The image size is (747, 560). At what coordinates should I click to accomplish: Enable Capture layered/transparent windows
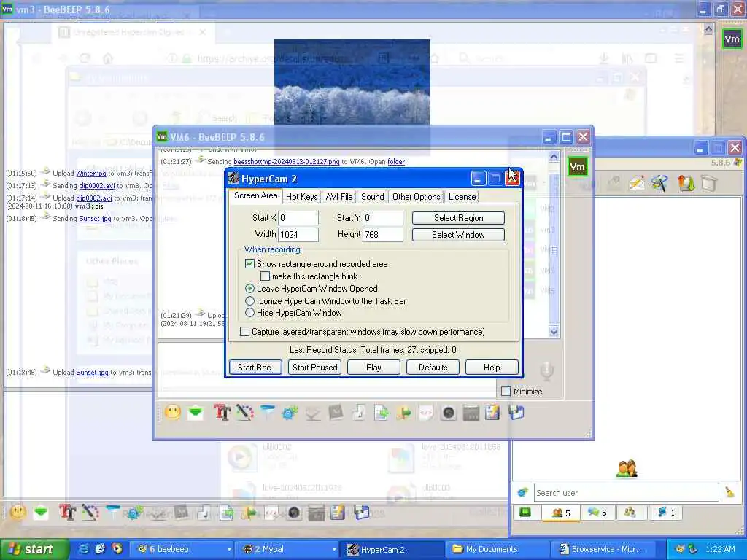(x=245, y=332)
